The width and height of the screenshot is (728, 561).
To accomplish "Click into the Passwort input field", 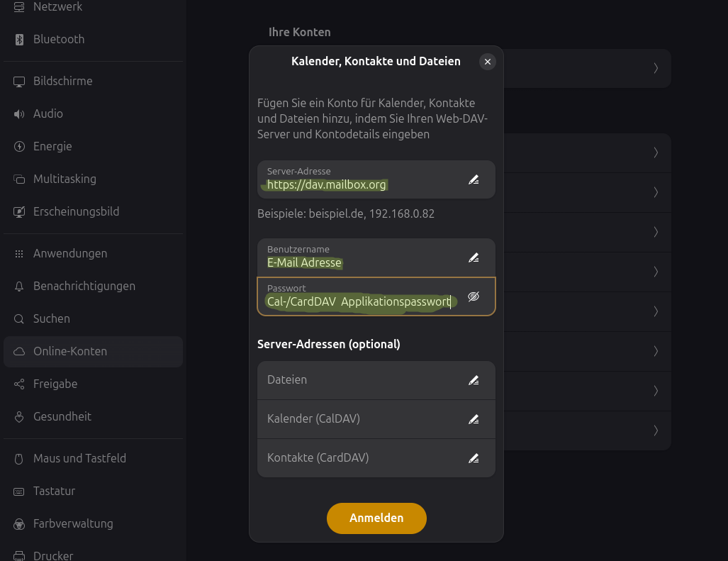I will tap(358, 301).
